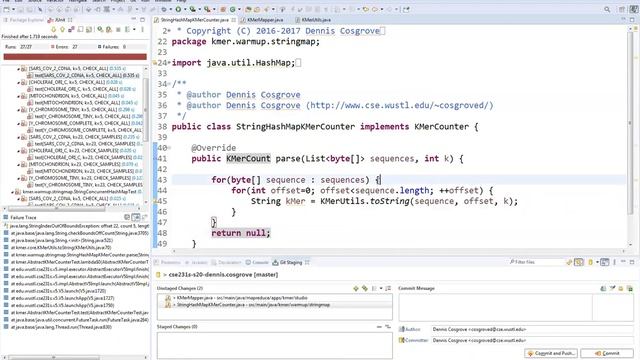
Task: Collapse the parse method at line 40
Action: [169, 148]
